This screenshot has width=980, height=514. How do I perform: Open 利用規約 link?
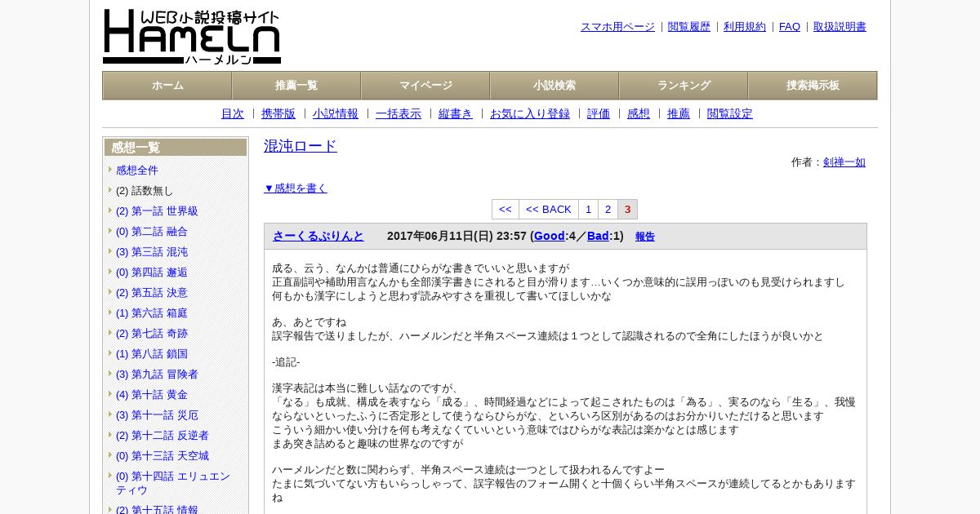[745, 27]
